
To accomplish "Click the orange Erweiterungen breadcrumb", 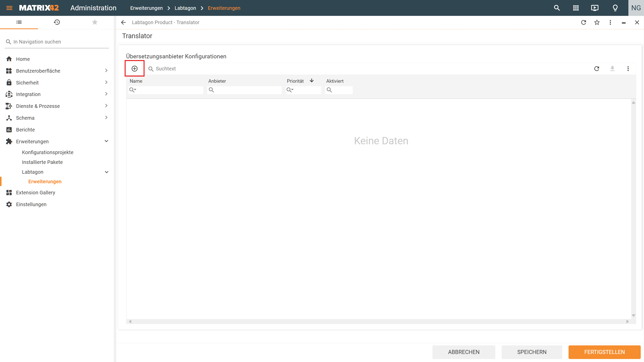I will pyautogui.click(x=224, y=8).
